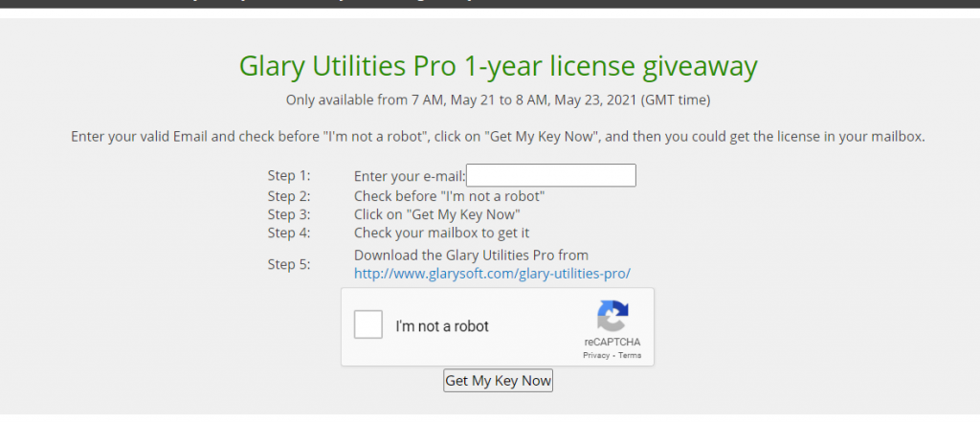Select the "Step 1:" label

[x=289, y=176]
